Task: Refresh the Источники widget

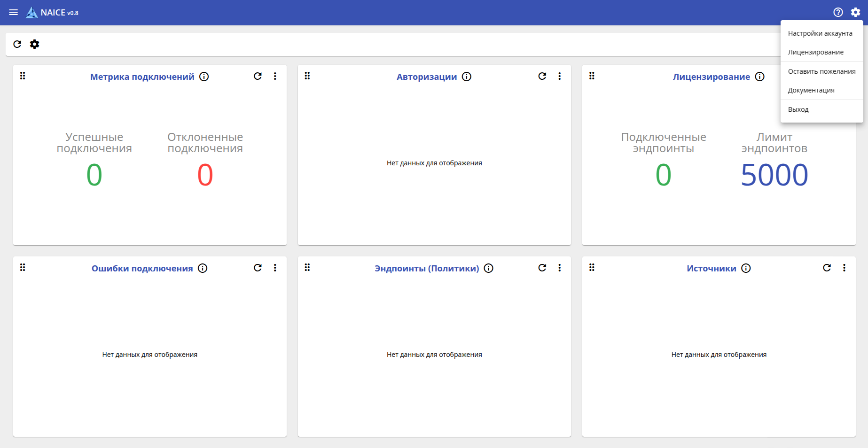Action: pos(827,268)
